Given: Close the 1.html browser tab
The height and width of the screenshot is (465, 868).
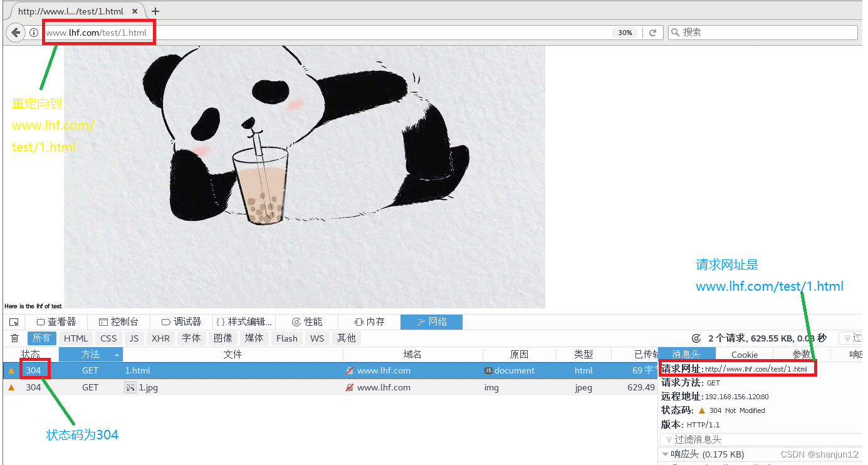Looking at the screenshot, I should (135, 11).
